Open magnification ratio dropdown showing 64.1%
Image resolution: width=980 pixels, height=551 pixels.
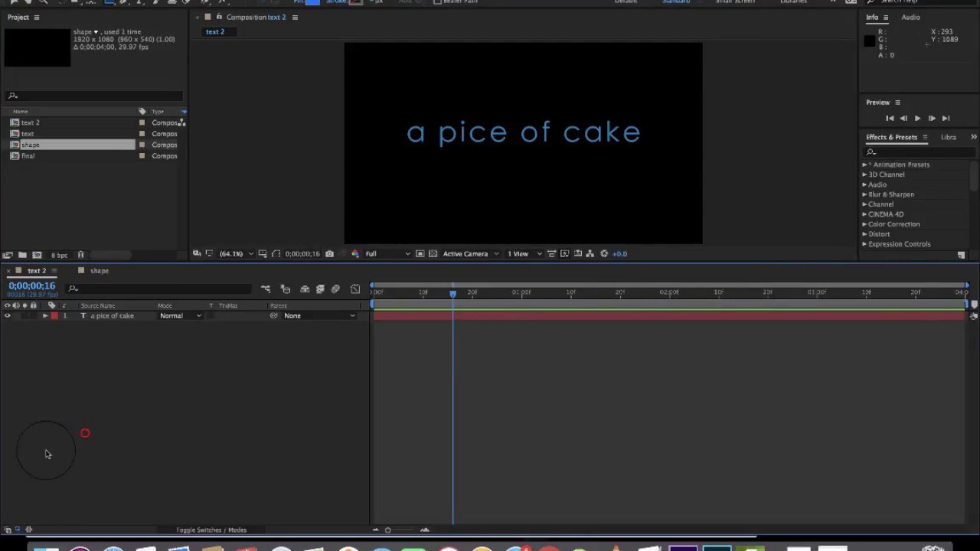click(236, 253)
